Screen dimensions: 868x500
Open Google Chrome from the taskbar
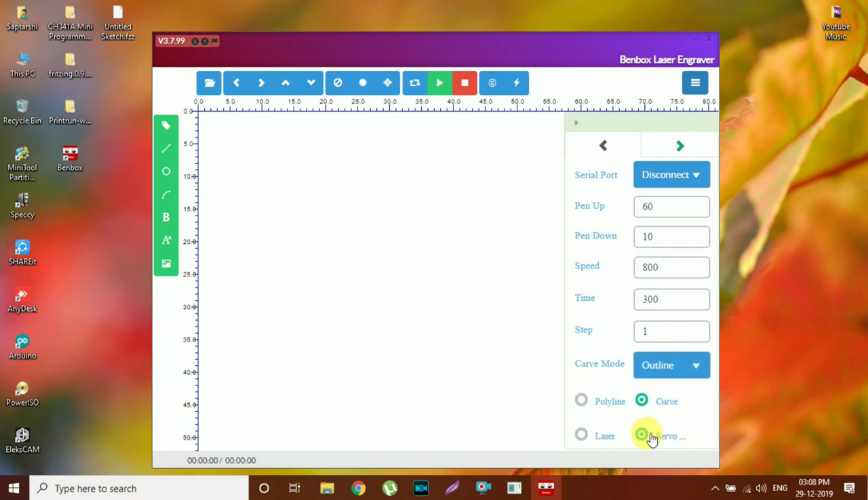[x=358, y=488]
